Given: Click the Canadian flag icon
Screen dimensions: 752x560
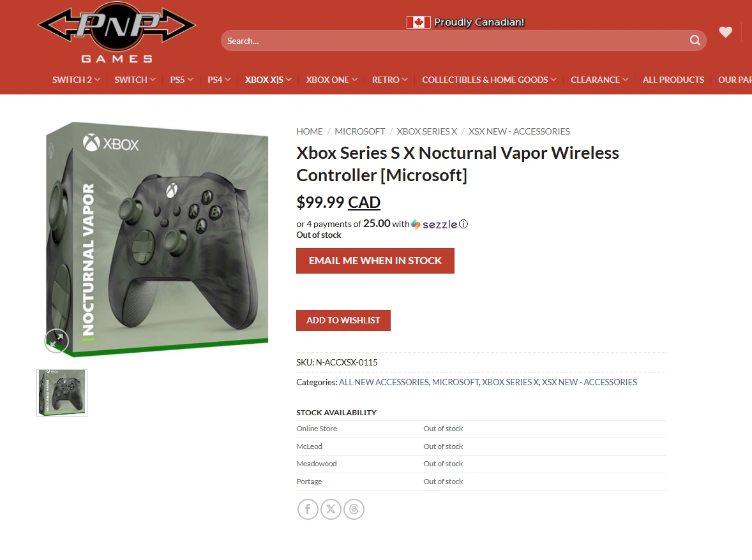Looking at the screenshot, I should (419, 22).
